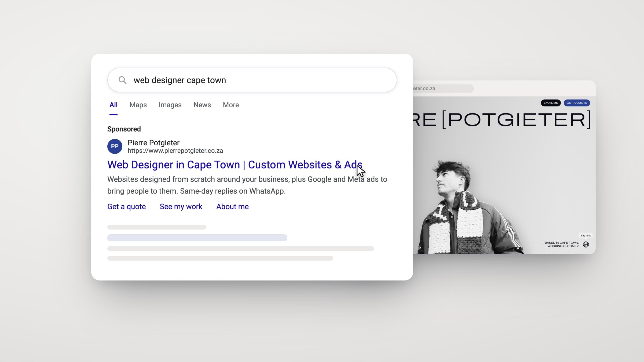This screenshot has width=644, height=362.
Task: Click the portrait photo in website window
Action: (x=470, y=207)
